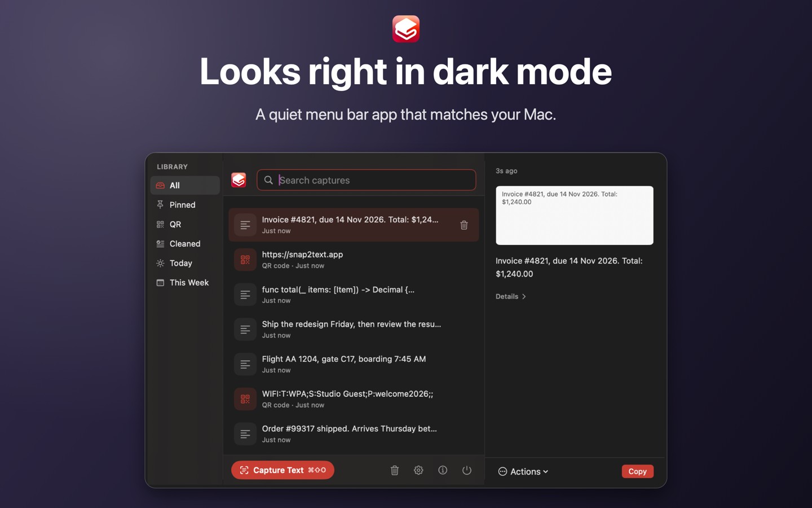Select 'Order #99317 shipped' capture text
The height and width of the screenshot is (508, 812).
pyautogui.click(x=349, y=429)
